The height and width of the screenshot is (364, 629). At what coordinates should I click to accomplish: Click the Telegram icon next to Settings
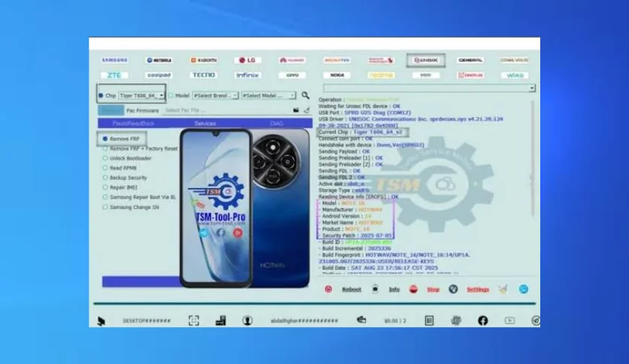[524, 289]
